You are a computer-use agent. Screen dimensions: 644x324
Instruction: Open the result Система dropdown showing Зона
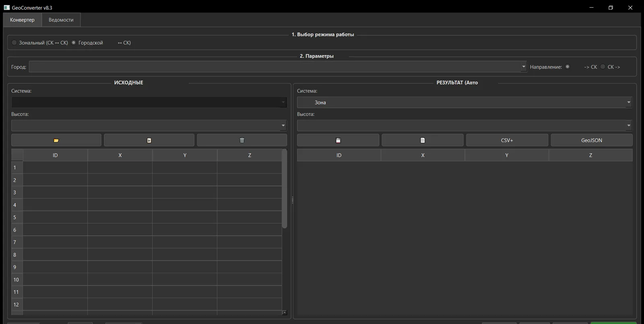pos(464,102)
